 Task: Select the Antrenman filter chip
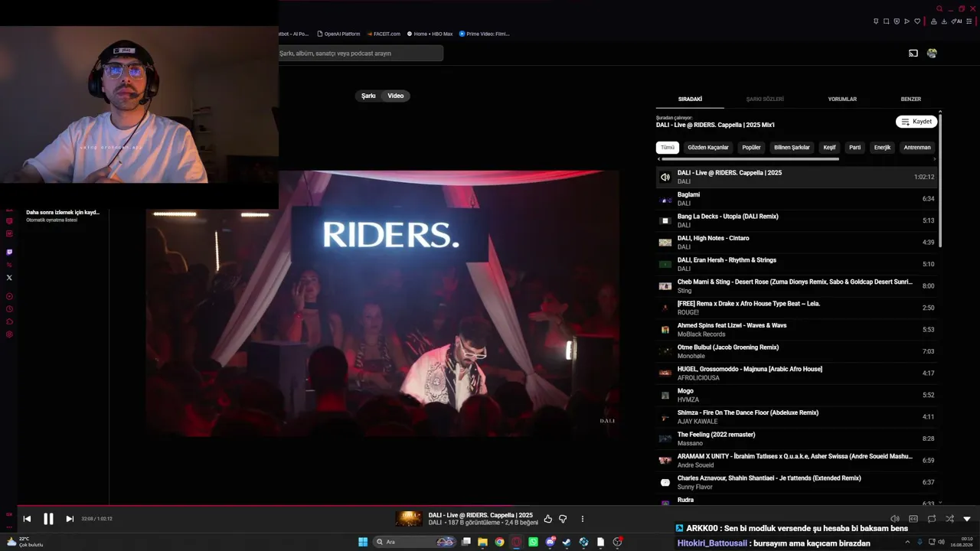tap(917, 148)
